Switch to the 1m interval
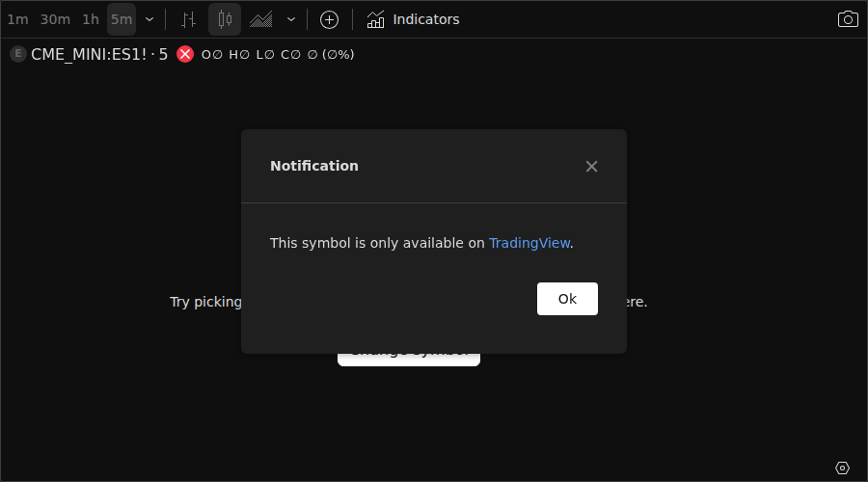Image resolution: width=868 pixels, height=482 pixels. click(17, 20)
